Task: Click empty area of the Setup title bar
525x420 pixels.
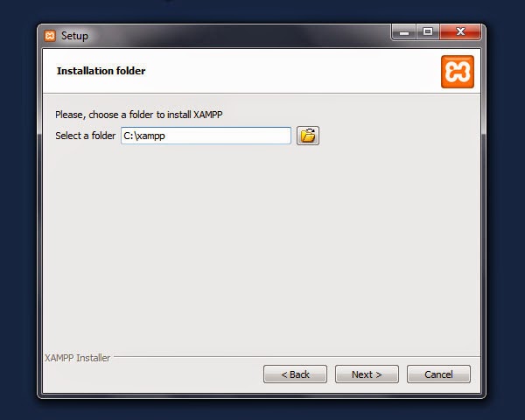Action: pos(234,36)
